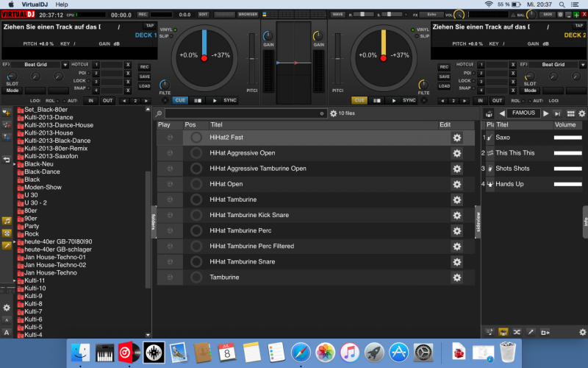Open Deck 2 Beat Grid effect dropdown
The height and width of the screenshot is (368, 588).
[x=582, y=65]
